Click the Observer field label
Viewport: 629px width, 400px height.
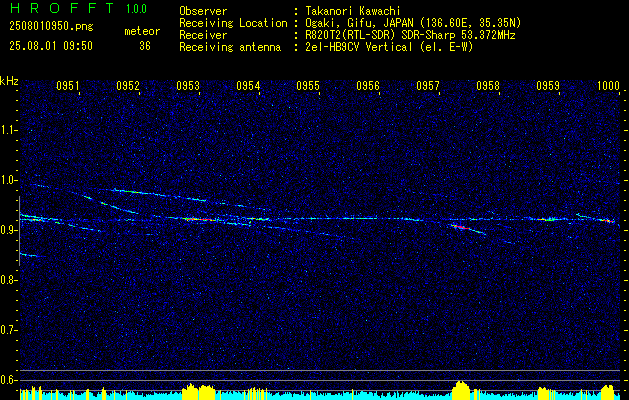203,11
